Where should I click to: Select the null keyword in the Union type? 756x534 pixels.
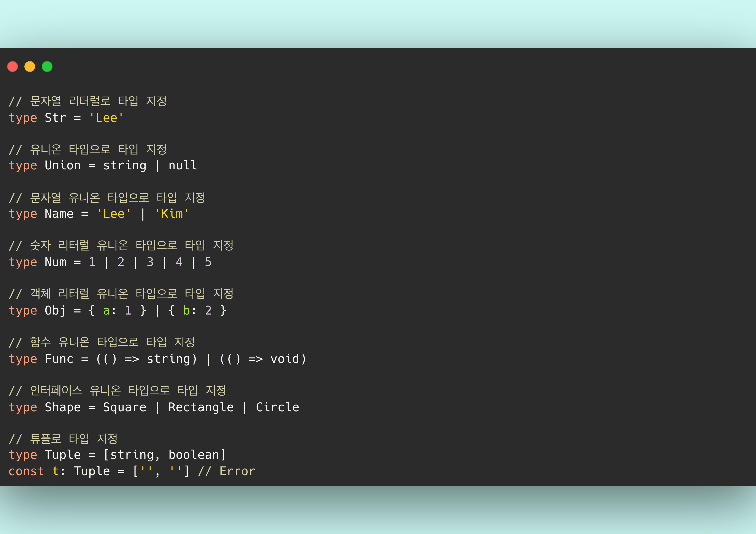point(182,165)
